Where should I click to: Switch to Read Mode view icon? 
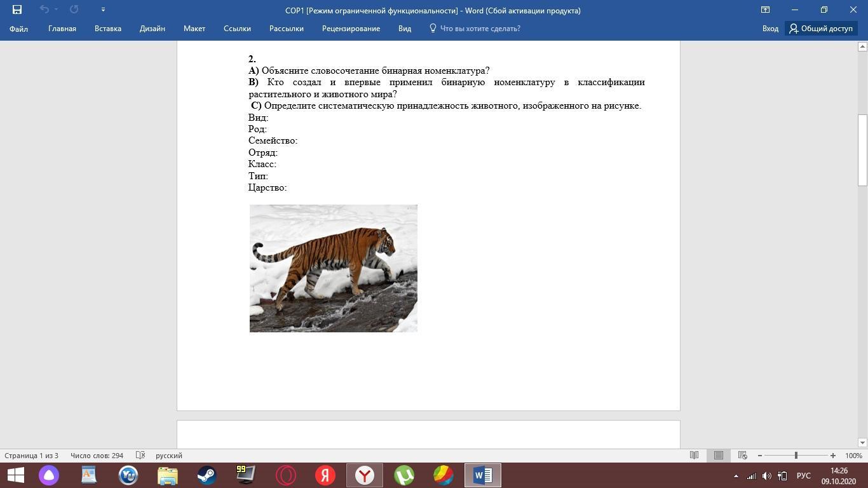pyautogui.click(x=695, y=456)
